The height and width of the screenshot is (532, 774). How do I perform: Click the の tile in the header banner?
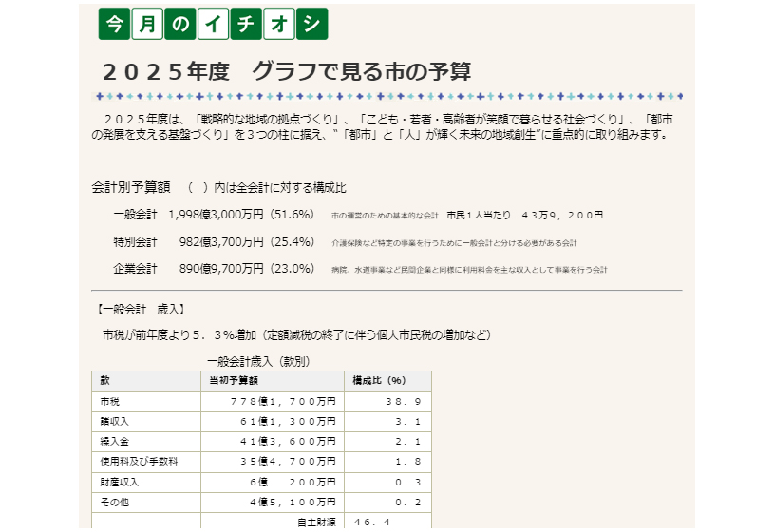point(180,24)
